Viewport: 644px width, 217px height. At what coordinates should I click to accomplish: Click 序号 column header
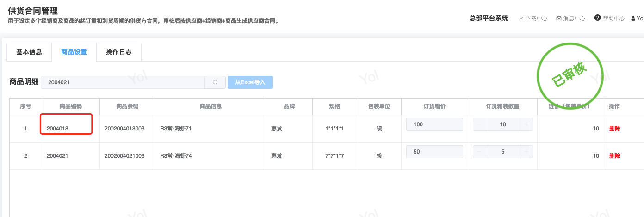pyautogui.click(x=25, y=106)
